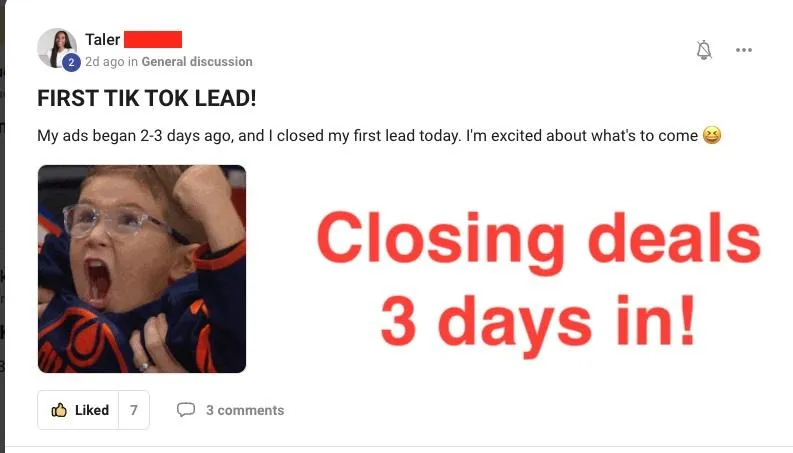Open Taler's profile avatar photo
The image size is (793, 453).
click(57, 48)
